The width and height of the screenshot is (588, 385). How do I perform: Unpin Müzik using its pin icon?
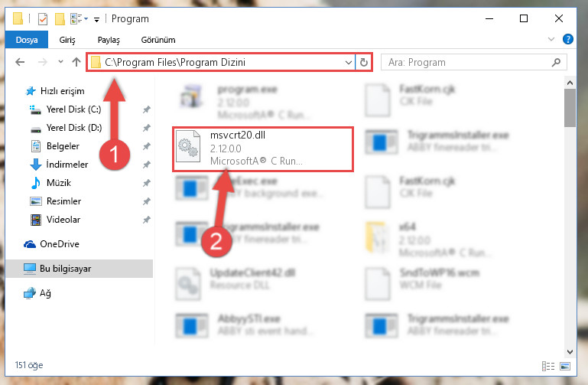(146, 183)
